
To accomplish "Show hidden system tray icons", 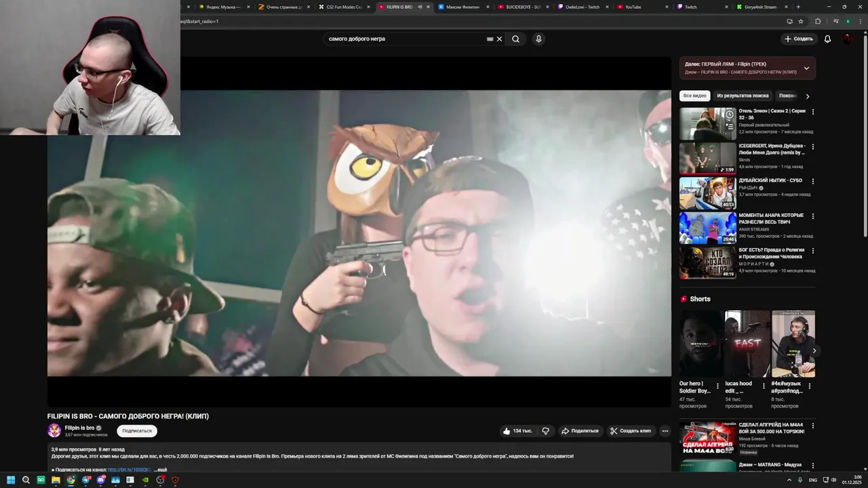I will pyautogui.click(x=789, y=480).
